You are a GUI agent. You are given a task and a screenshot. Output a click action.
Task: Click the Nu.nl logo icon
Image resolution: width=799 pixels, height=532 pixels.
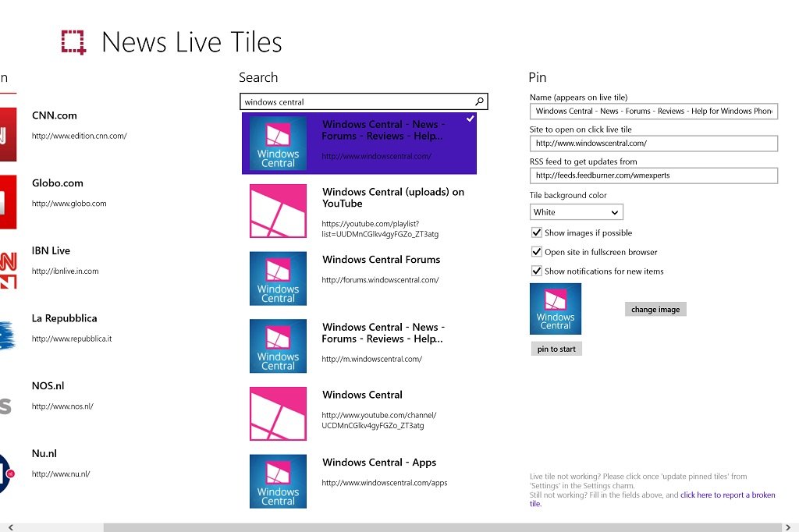point(7,473)
